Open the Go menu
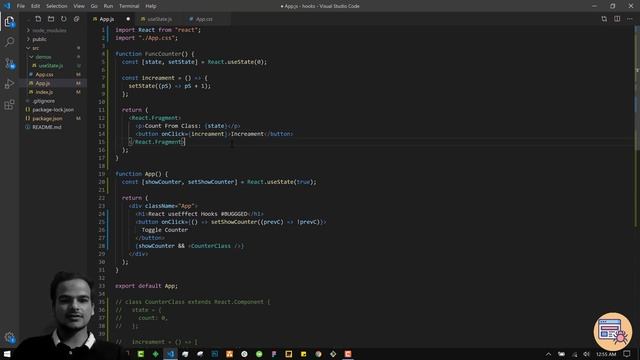The width and height of the screenshot is (640, 360). click(x=94, y=6)
